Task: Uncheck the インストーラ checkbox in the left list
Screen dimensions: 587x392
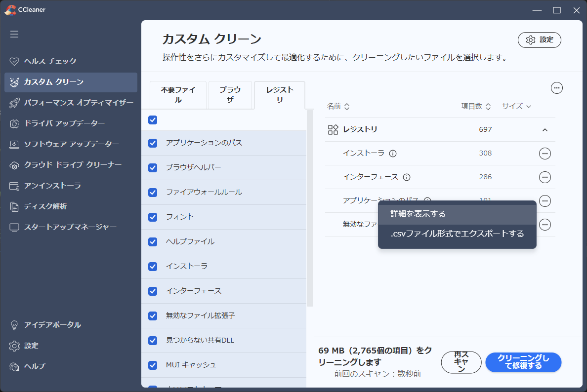Action: (153, 267)
